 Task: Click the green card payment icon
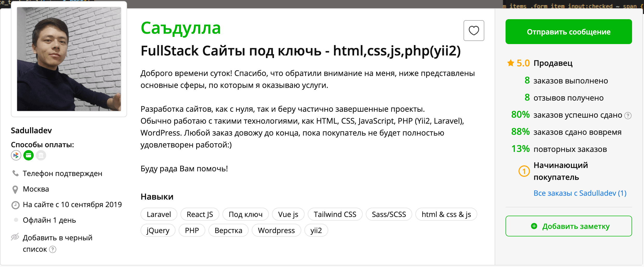29,155
